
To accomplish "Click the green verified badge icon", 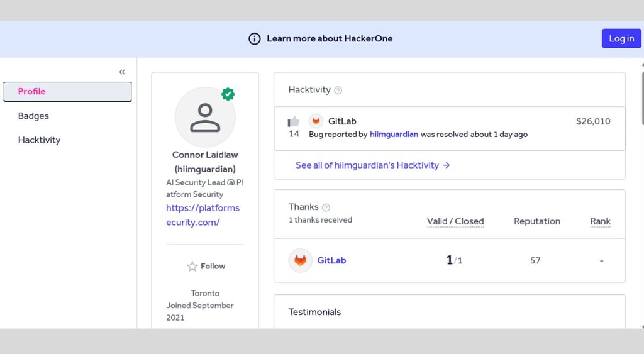I will point(228,94).
